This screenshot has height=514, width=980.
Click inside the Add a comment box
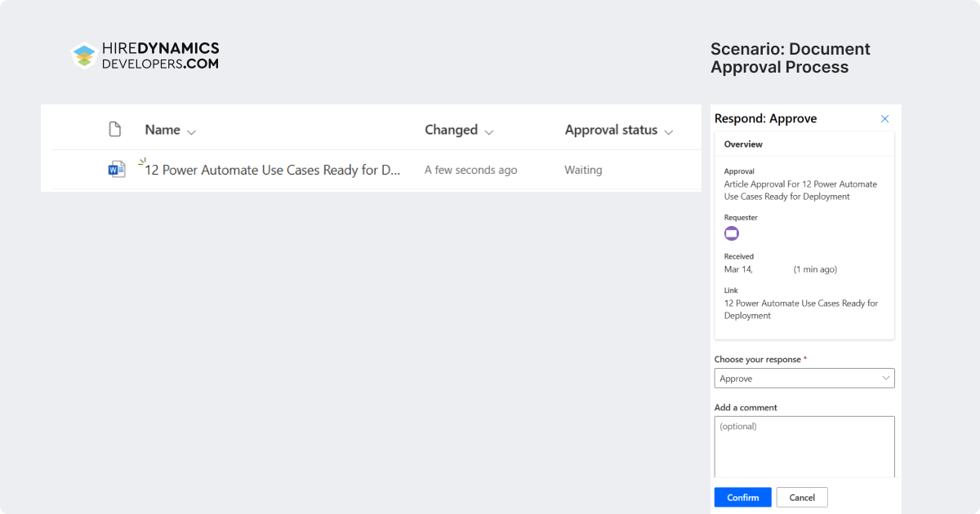tap(804, 446)
